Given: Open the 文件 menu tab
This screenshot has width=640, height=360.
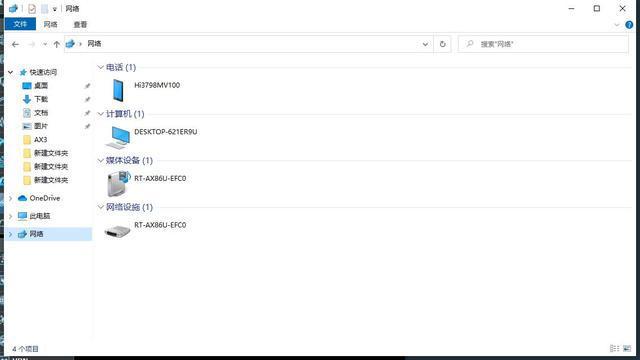Looking at the screenshot, I should (20, 24).
